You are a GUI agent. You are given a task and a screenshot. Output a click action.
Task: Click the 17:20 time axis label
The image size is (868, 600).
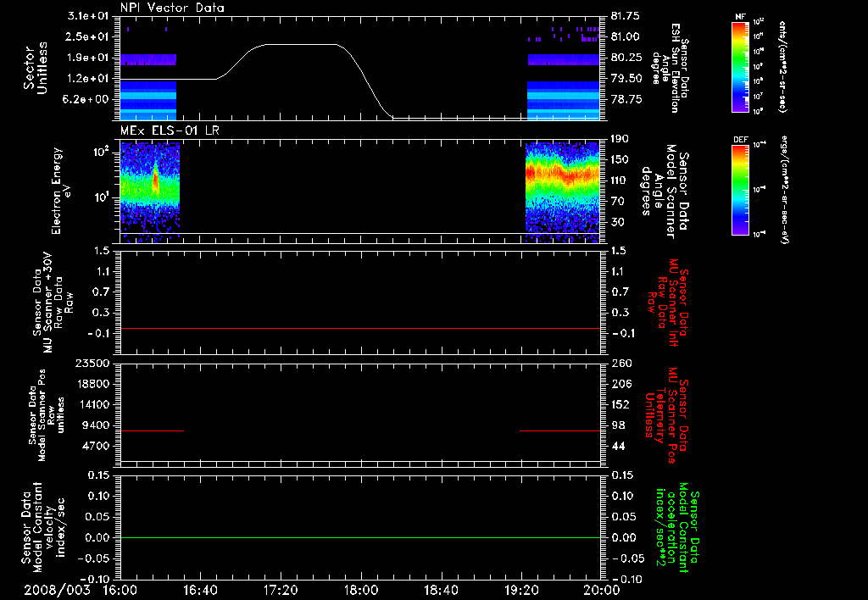tap(281, 590)
